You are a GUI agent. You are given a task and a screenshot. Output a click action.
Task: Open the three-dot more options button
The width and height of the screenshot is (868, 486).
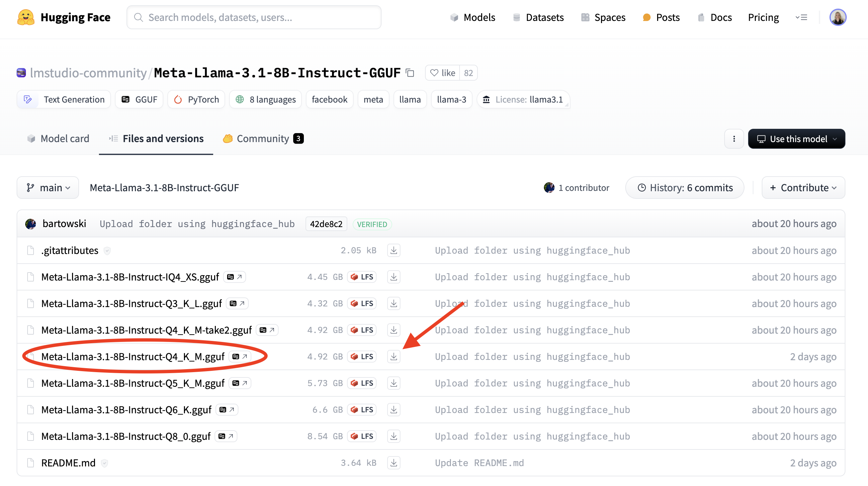click(x=734, y=139)
